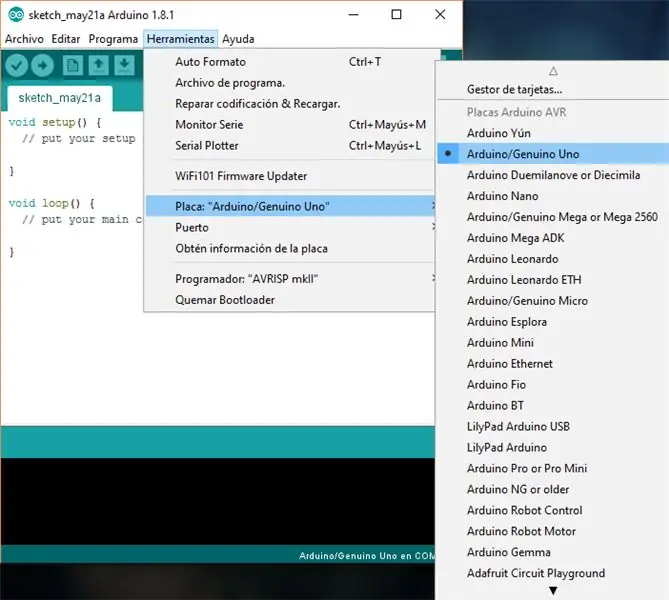The height and width of the screenshot is (600, 669).
Task: Maximize the Arduino window
Action: pyautogui.click(x=396, y=15)
